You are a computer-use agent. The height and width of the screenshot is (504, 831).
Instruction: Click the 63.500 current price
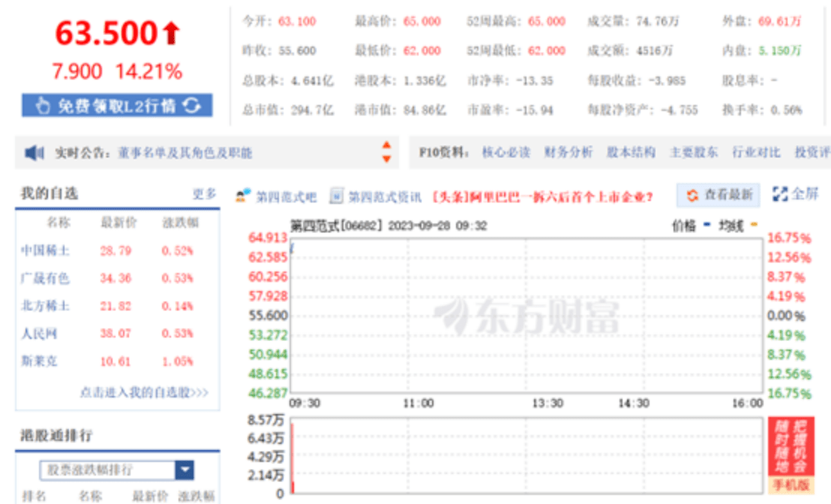click(x=106, y=33)
